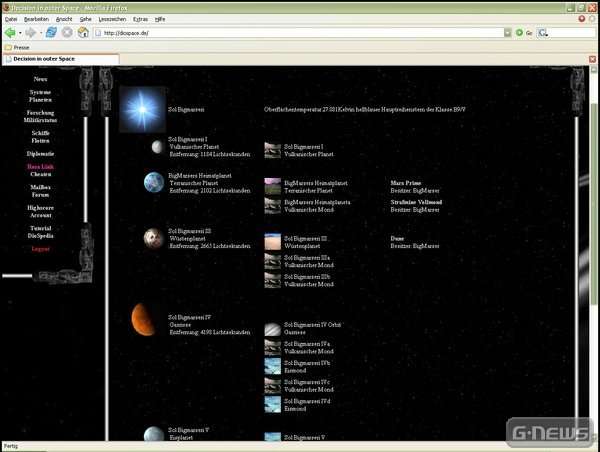The height and width of the screenshot is (452, 600).
Task: Click the blue star image of the system
Action: [x=142, y=109]
